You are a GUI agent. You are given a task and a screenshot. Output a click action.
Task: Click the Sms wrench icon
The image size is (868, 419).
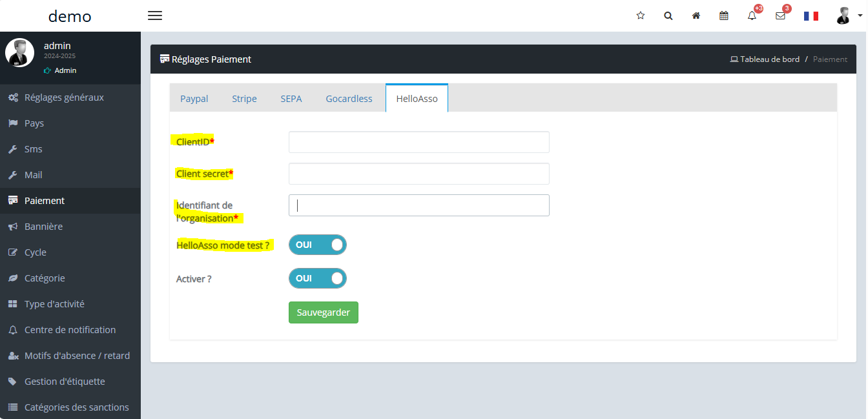(x=12, y=149)
